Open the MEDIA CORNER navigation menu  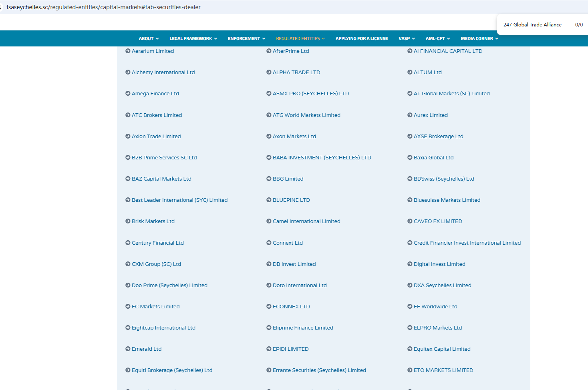[x=479, y=38]
